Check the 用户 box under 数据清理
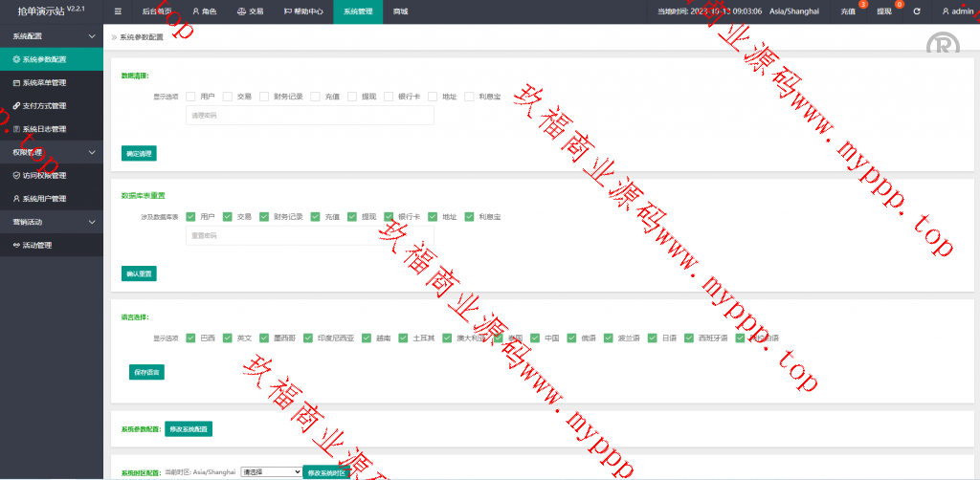This screenshot has width=980, height=480. point(191,97)
